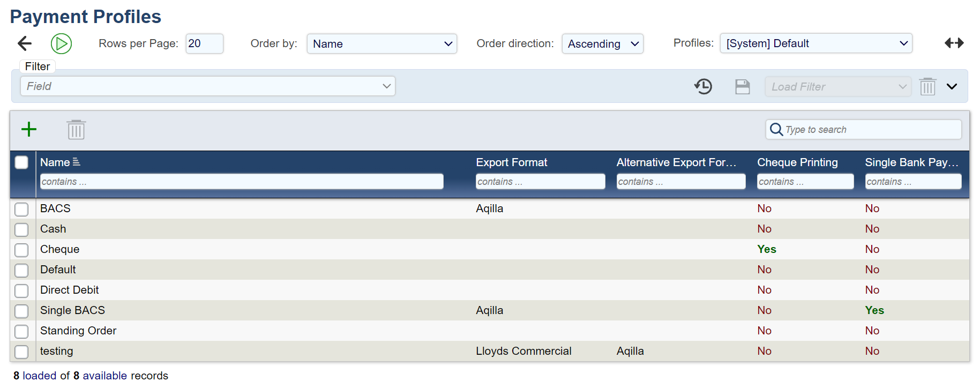The image size is (980, 388).
Task: Click the save filter floppy disk icon
Action: pyautogui.click(x=742, y=86)
